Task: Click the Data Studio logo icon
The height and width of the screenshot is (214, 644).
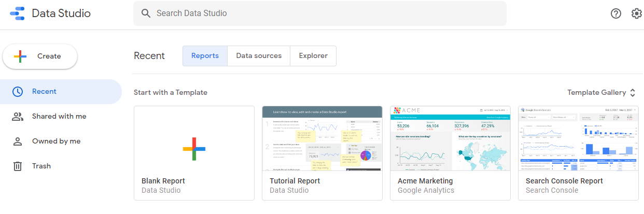Action: [x=17, y=13]
